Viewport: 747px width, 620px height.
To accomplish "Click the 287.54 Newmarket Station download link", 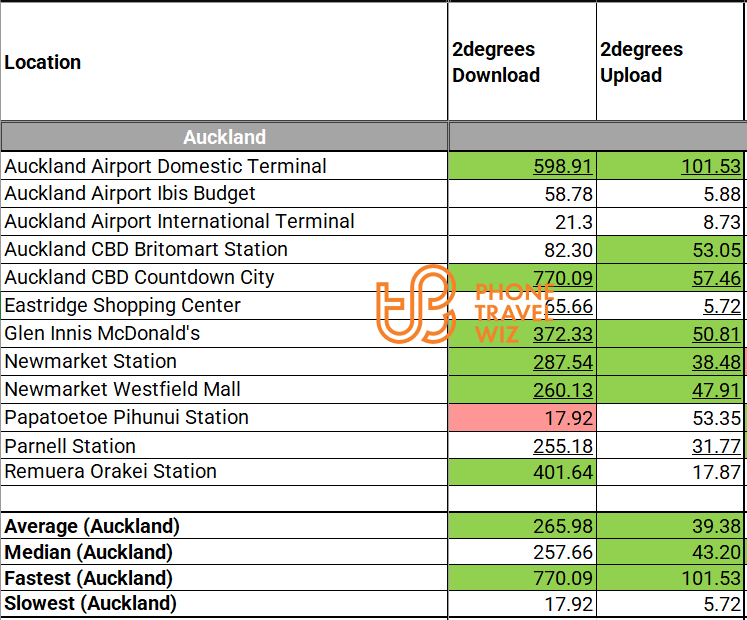I will pos(563,362).
